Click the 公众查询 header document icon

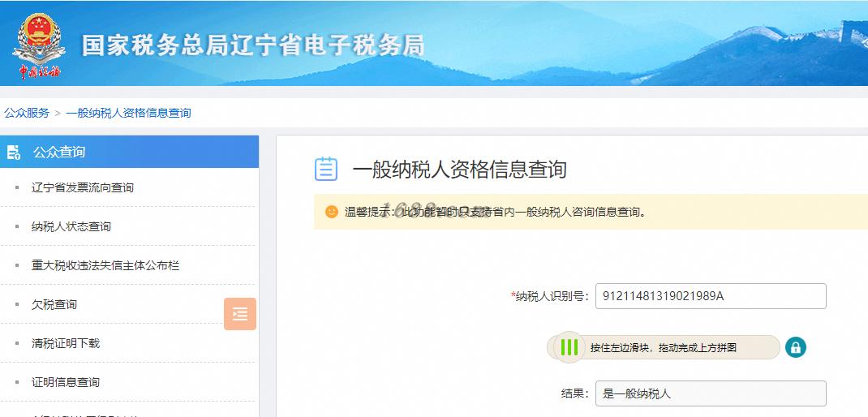(14, 153)
